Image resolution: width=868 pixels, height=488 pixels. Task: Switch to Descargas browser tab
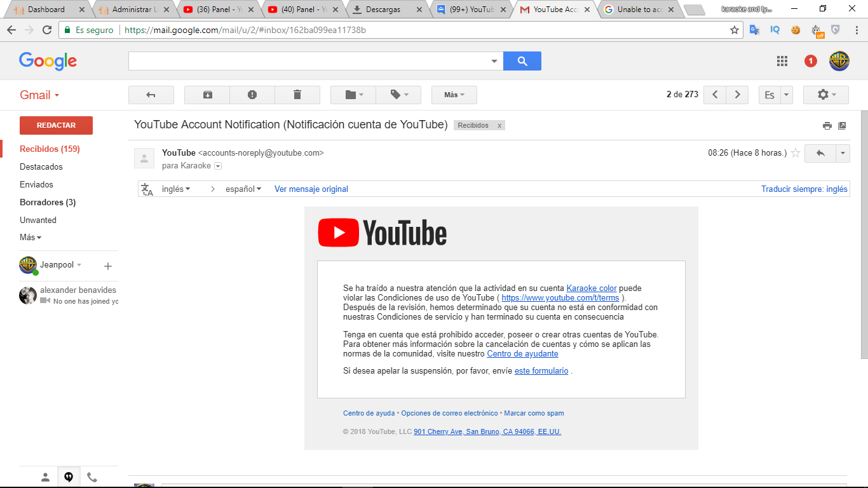tap(386, 10)
